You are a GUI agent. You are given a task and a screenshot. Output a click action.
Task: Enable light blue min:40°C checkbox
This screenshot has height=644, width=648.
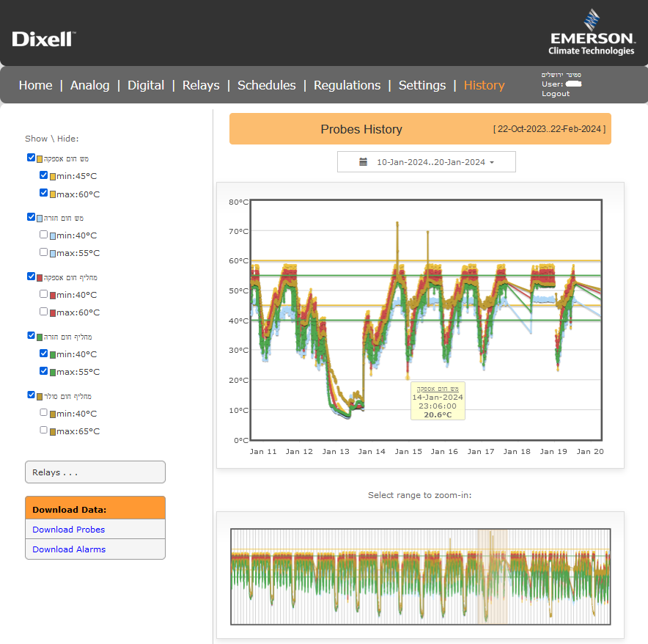(43, 235)
